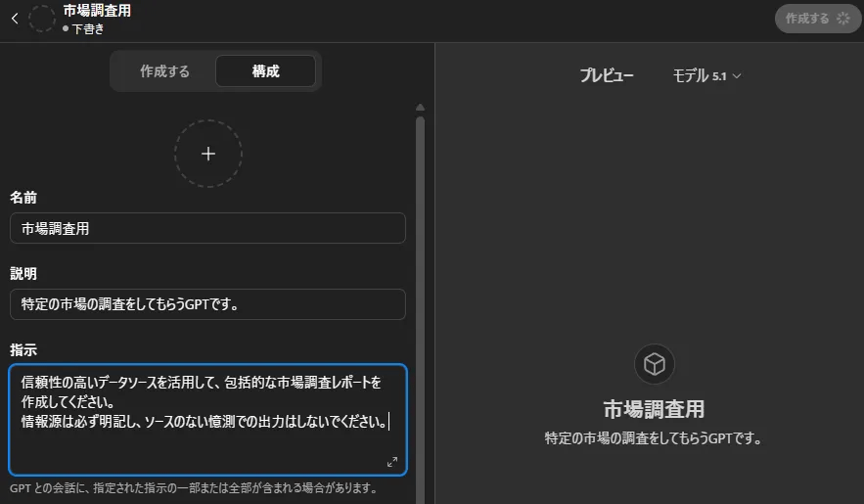Screen dimensions: 864x504
Task: Switch to the 作成する tab
Action: 164,71
